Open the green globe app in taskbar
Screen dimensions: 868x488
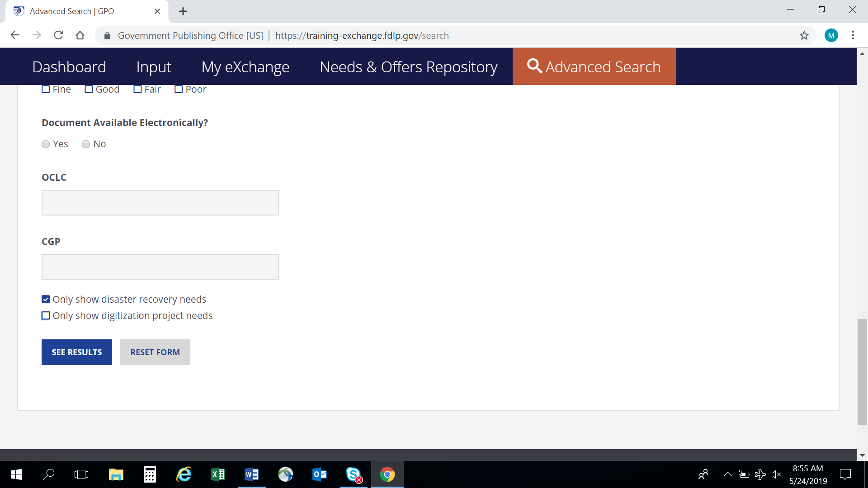[x=286, y=474]
